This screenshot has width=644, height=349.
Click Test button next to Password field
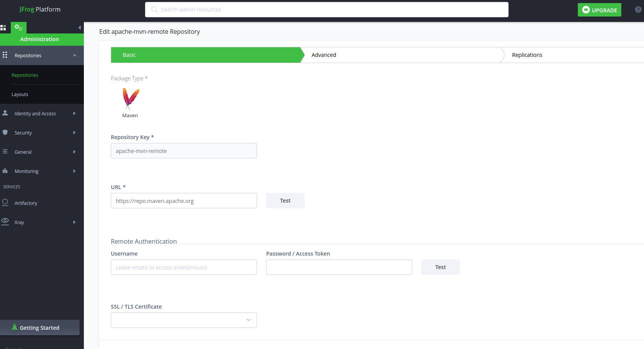[x=440, y=267]
